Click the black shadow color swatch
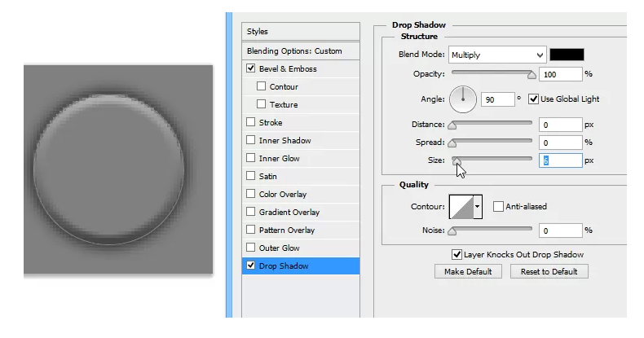The width and height of the screenshot is (644, 338). click(x=567, y=55)
